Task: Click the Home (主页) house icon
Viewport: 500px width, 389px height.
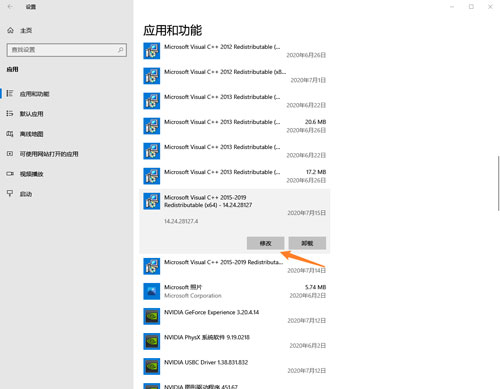Action: pyautogui.click(x=10, y=30)
